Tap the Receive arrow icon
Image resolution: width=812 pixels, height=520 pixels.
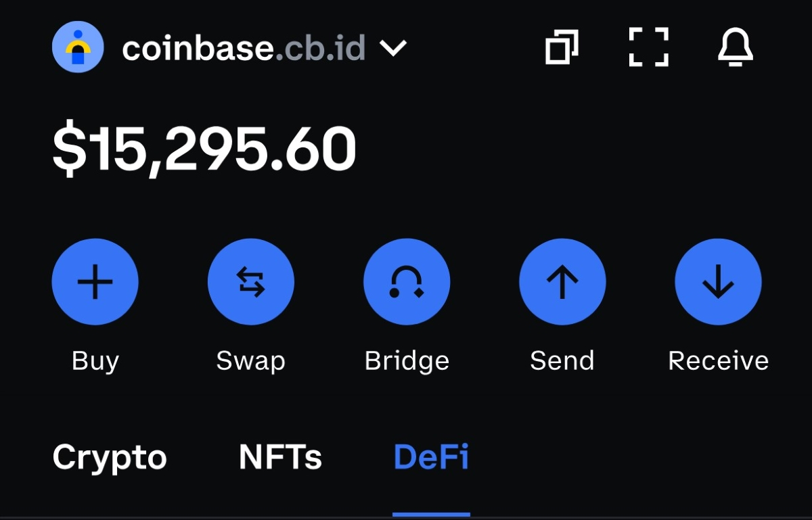pos(718,282)
